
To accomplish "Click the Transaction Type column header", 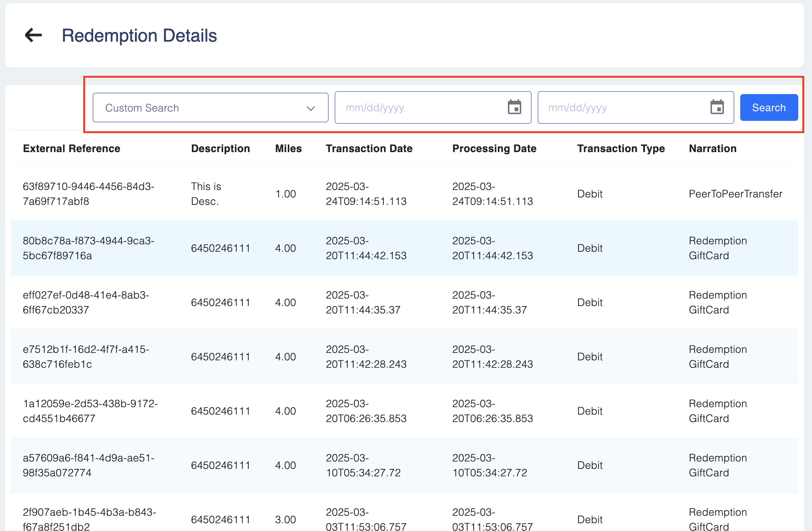I will pyautogui.click(x=621, y=149).
